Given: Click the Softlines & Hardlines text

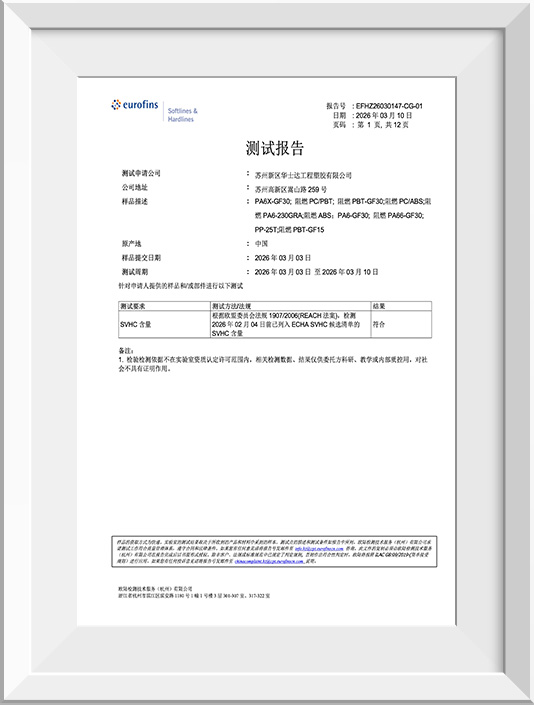Looking at the screenshot, I should [x=182, y=115].
